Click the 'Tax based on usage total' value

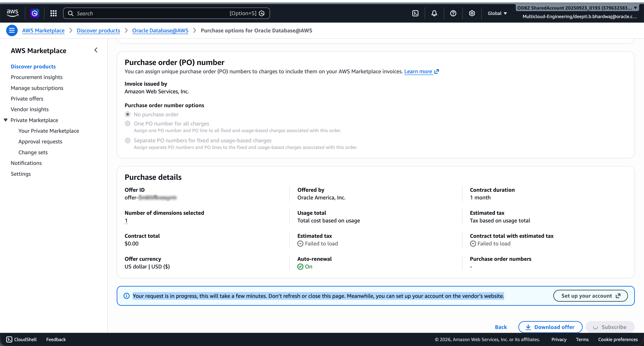[x=500, y=221]
